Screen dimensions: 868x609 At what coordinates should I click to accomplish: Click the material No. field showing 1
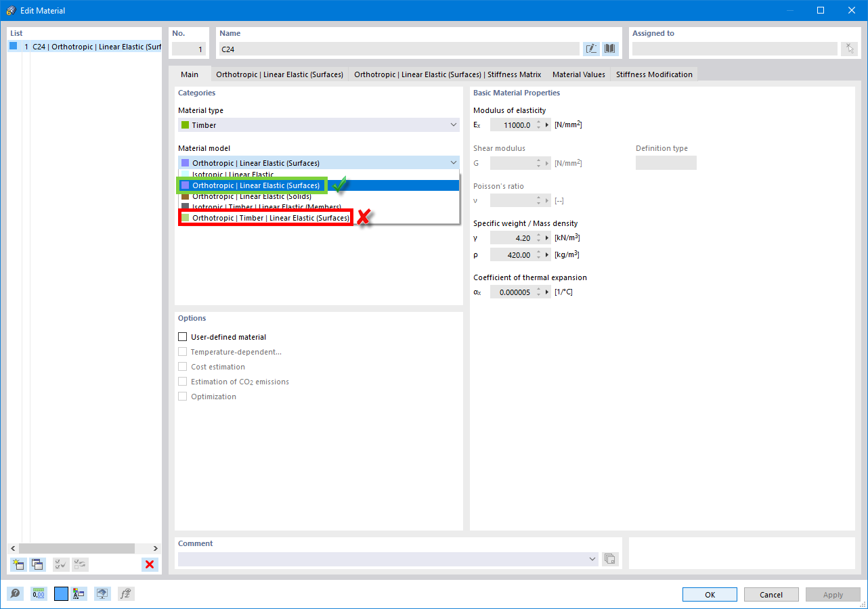(x=189, y=49)
